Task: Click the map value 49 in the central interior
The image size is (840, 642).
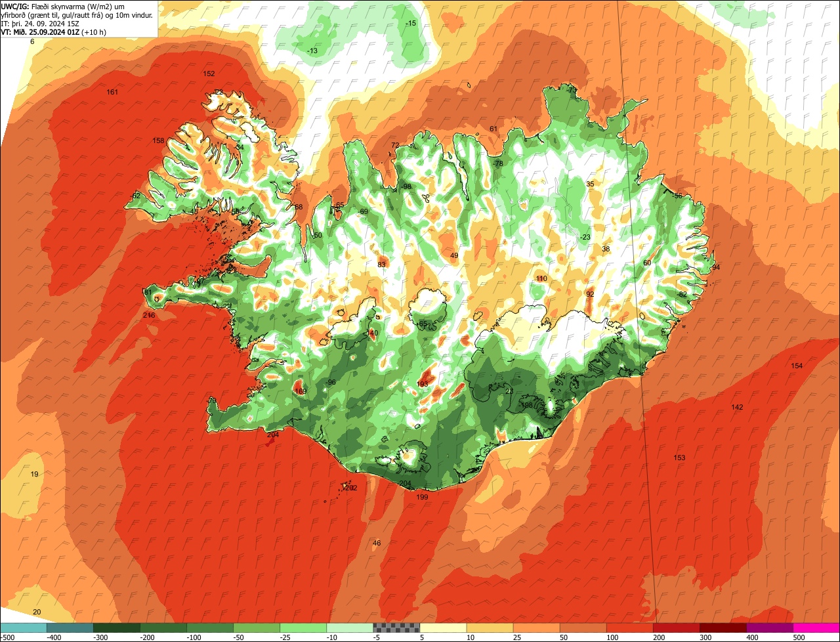Action: pos(454,255)
